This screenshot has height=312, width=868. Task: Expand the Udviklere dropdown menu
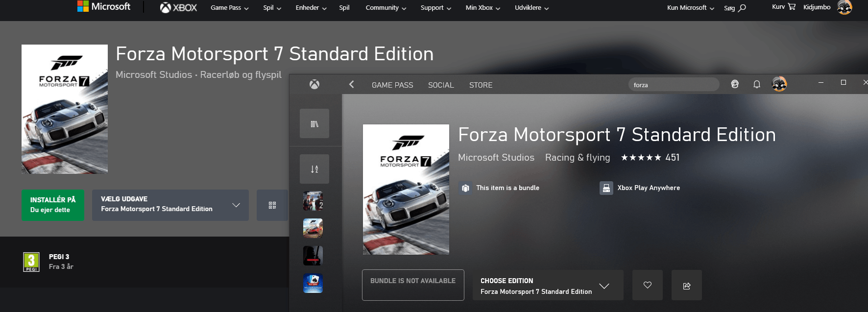(x=532, y=8)
